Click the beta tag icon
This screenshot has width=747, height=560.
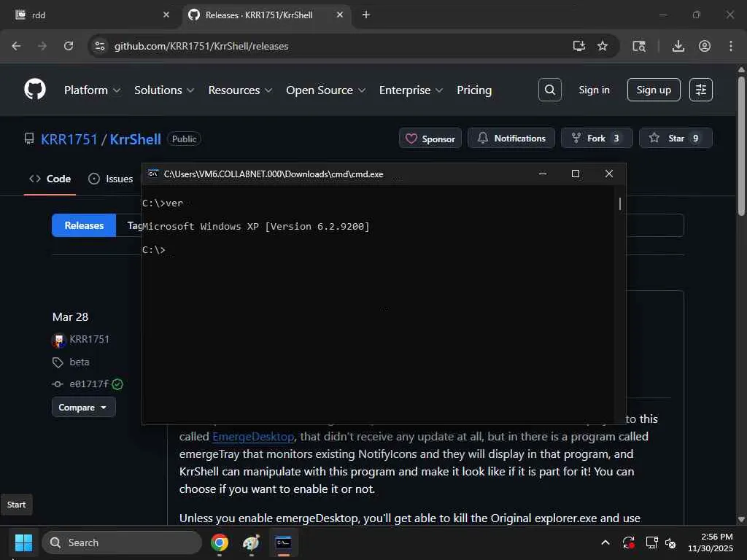[58, 362]
